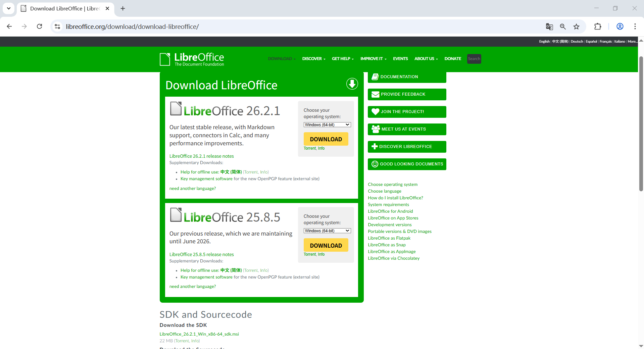The width and height of the screenshot is (644, 349).
Task: Open a new tab with the plus icon
Action: [x=123, y=8]
